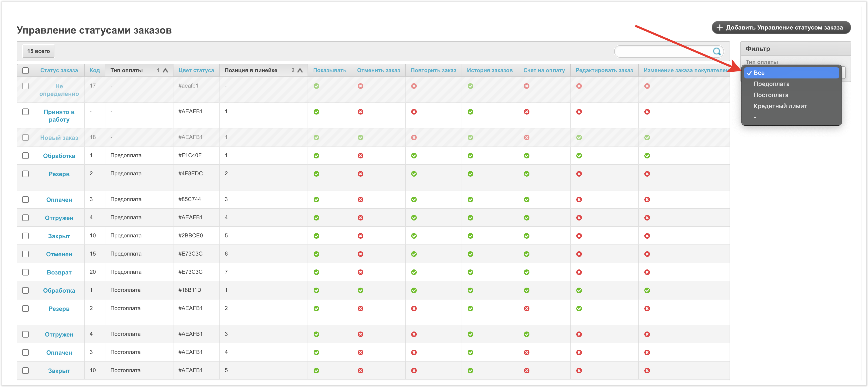Pick the Постоплата filter option
This screenshot has width=868, height=387.
click(771, 95)
